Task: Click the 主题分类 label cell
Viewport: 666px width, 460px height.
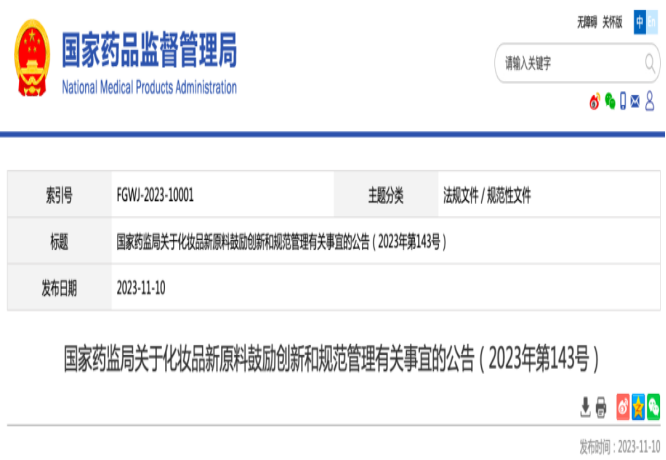Action: (x=386, y=195)
